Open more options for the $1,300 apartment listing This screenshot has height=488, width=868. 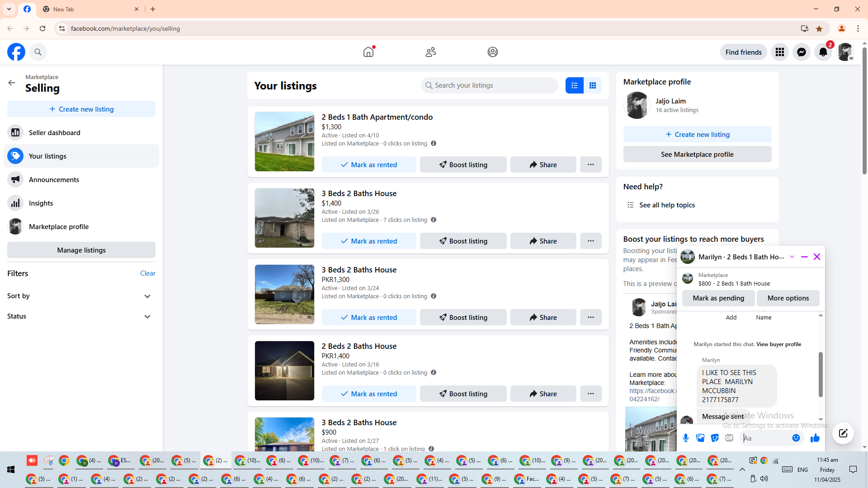(x=591, y=164)
